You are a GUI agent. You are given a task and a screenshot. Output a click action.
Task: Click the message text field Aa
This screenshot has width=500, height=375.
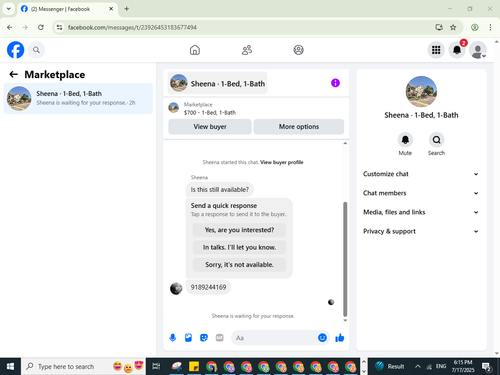pyautogui.click(x=275, y=338)
